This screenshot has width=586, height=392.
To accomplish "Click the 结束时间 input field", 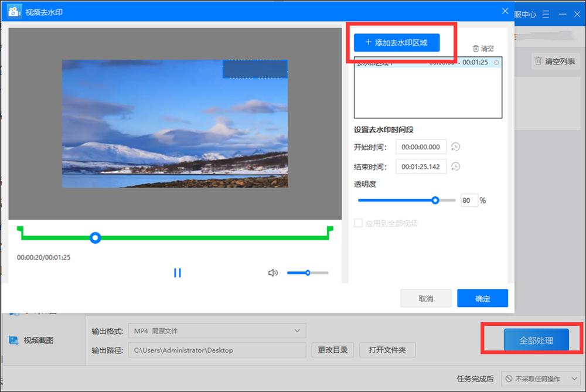I will [x=421, y=167].
